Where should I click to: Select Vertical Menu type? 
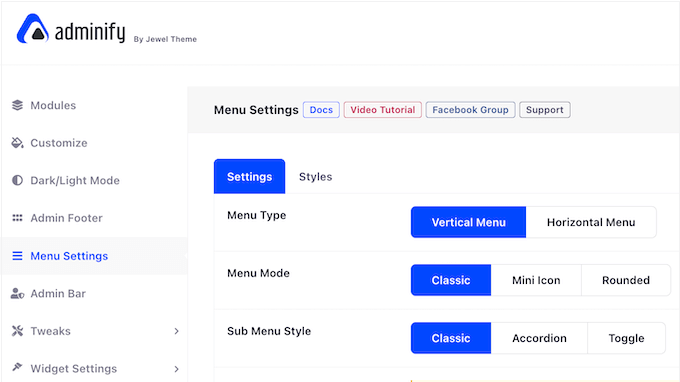(468, 222)
